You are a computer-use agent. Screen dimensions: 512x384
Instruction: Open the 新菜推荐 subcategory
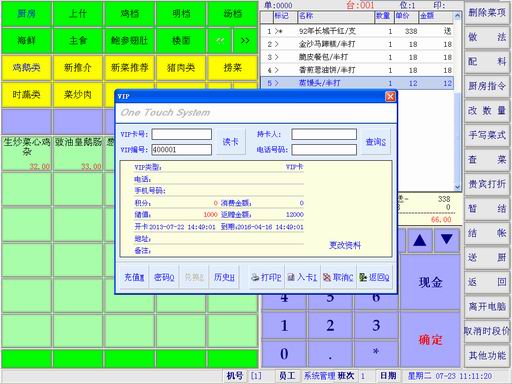click(129, 68)
